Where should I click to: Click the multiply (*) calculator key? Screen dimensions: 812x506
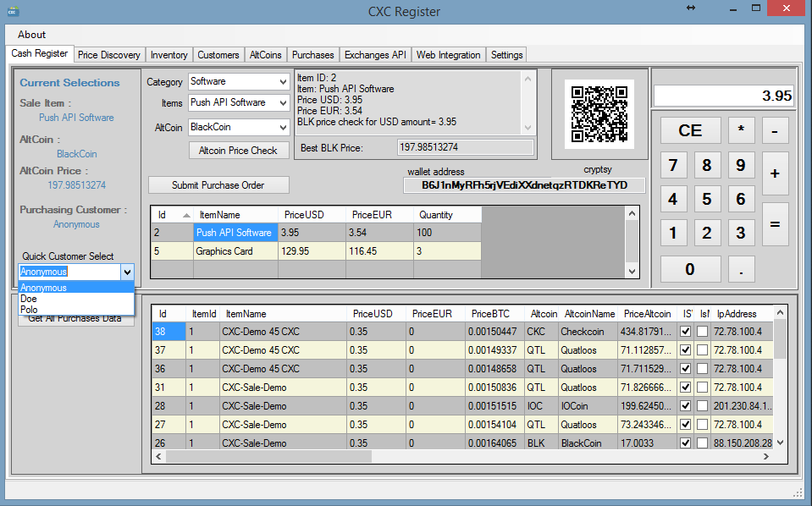click(741, 129)
